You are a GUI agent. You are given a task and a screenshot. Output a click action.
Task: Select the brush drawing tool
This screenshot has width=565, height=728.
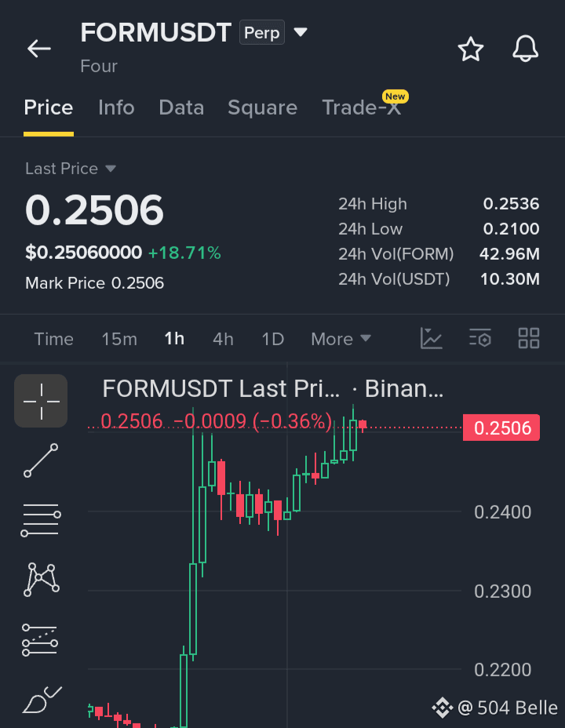tap(42, 700)
